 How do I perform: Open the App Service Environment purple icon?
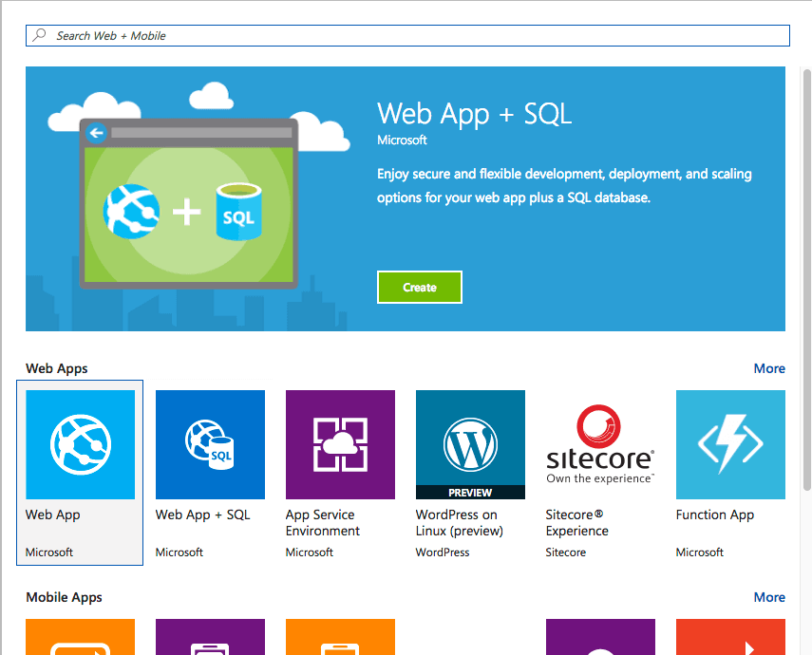(340, 445)
